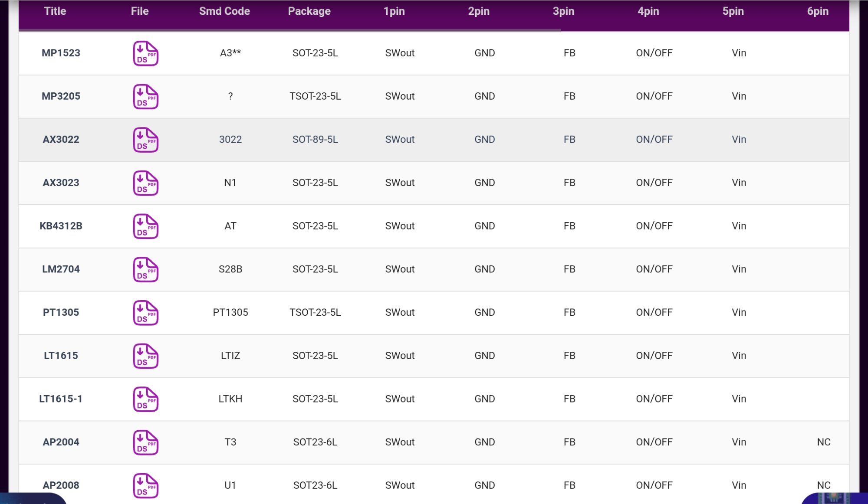Open the AP2004 datasheet PDF icon
Image resolution: width=868 pixels, height=504 pixels.
[x=145, y=442]
